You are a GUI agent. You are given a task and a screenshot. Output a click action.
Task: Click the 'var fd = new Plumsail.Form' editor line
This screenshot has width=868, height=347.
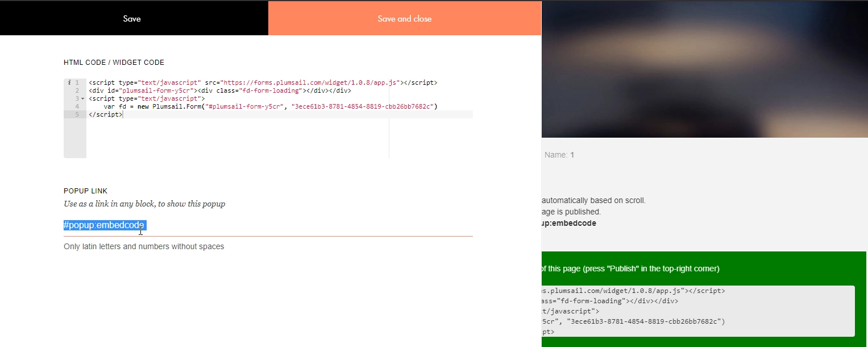(x=271, y=106)
